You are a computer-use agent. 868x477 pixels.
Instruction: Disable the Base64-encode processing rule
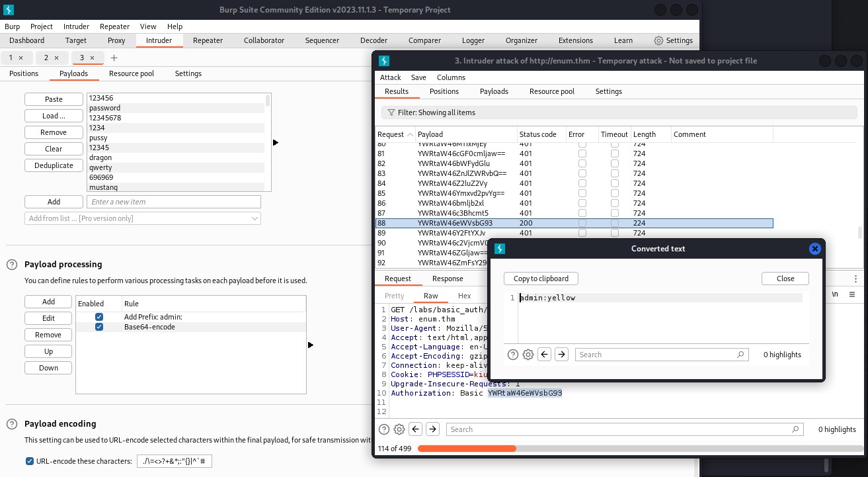click(x=99, y=326)
